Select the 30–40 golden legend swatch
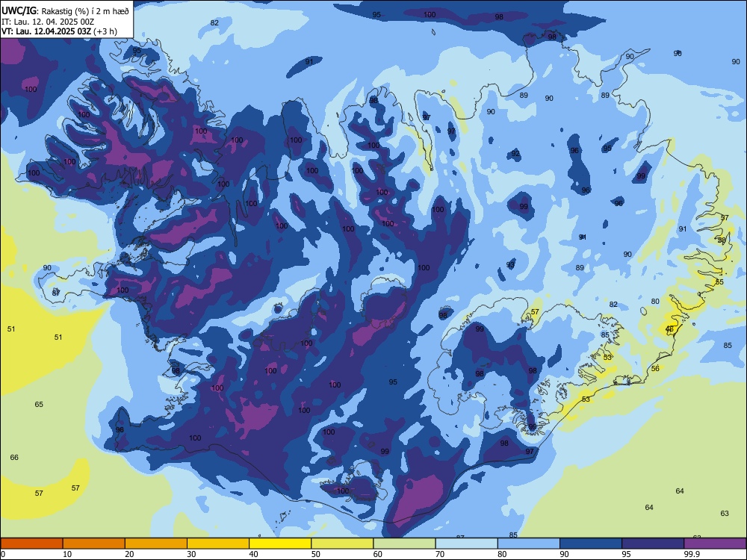Viewport: 747px width, 560px height. (x=218, y=544)
